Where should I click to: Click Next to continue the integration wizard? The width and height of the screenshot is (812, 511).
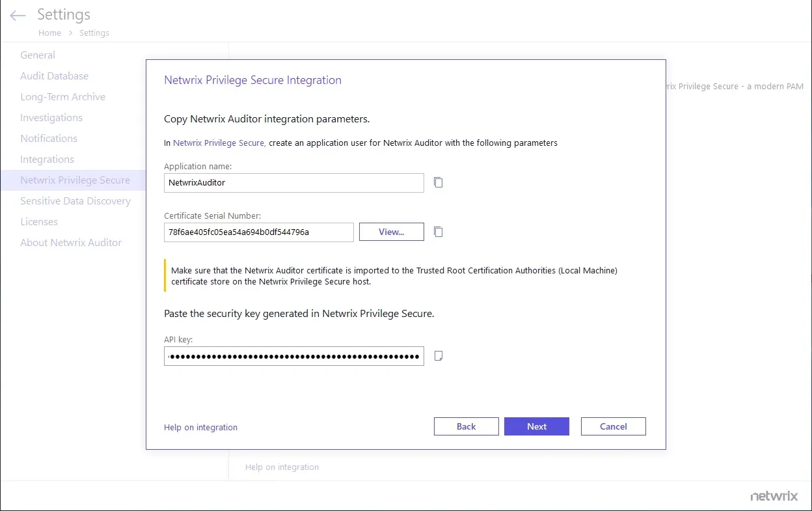(536, 426)
